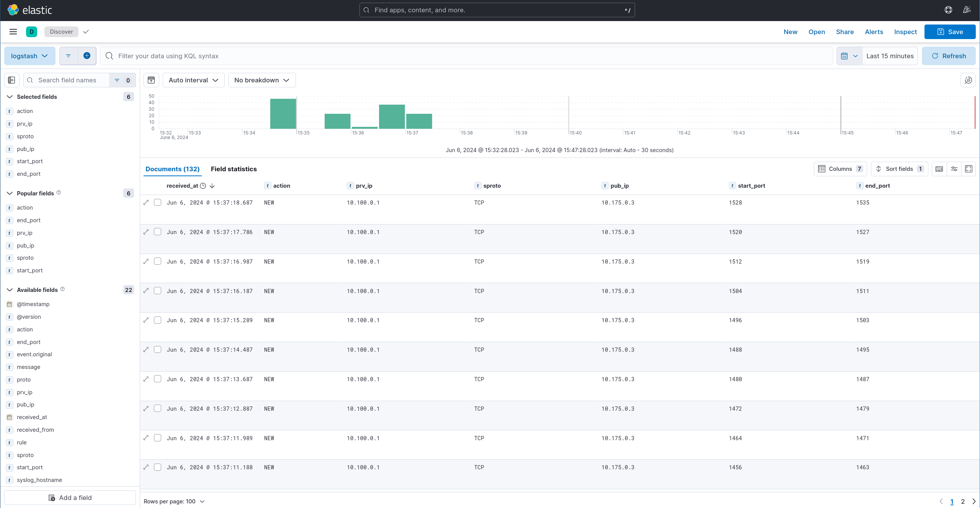Select row checkbox for 15:37:14.487

coord(157,349)
